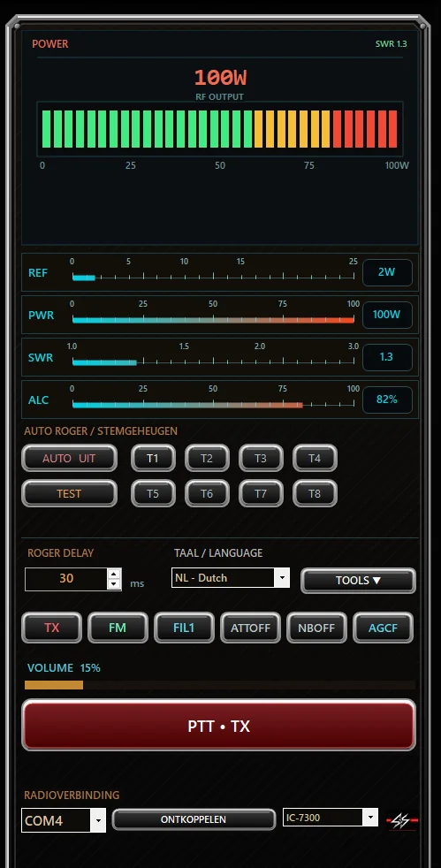Open the NL - Dutch language dropdown
The image size is (441, 868).
[230, 577]
